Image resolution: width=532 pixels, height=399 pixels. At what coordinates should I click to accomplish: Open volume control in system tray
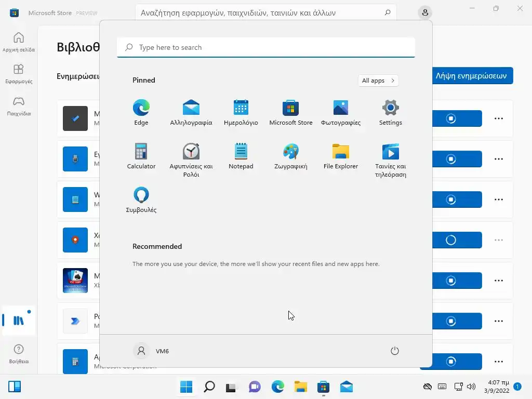[x=471, y=387]
